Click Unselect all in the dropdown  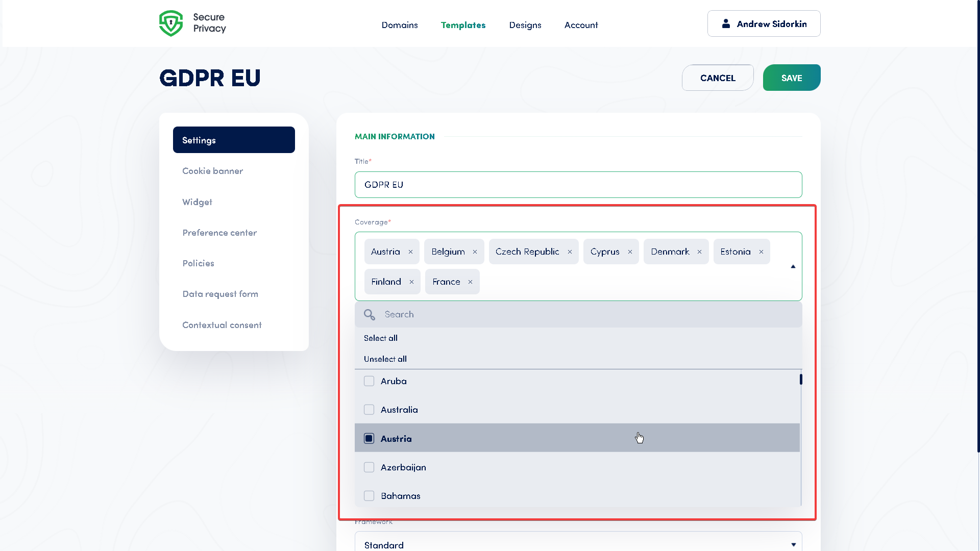tap(385, 359)
